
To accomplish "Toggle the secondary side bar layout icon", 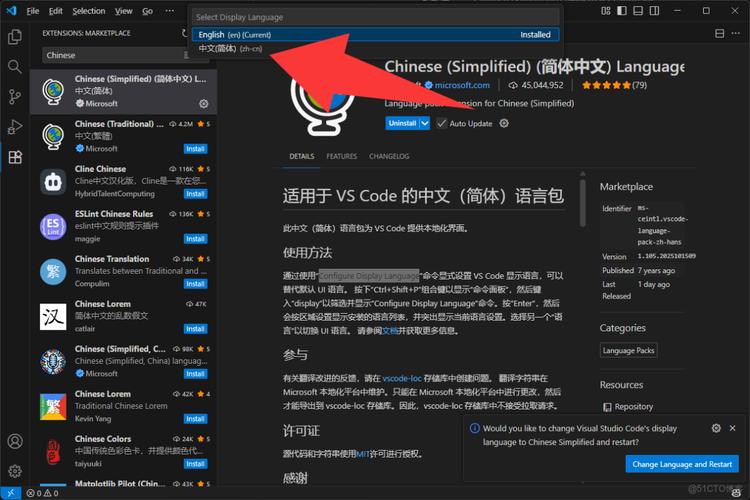I will (654, 11).
